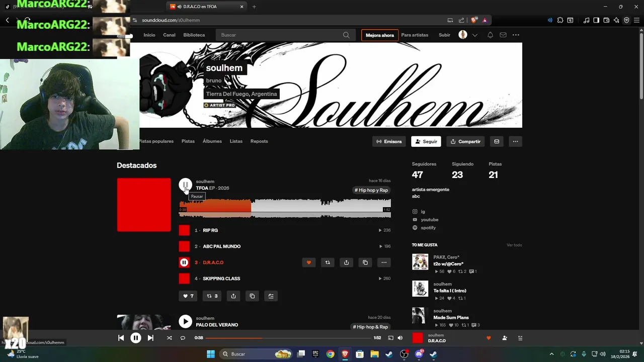
Task: Toggle shuffle in the player bar
Action: pos(169,338)
